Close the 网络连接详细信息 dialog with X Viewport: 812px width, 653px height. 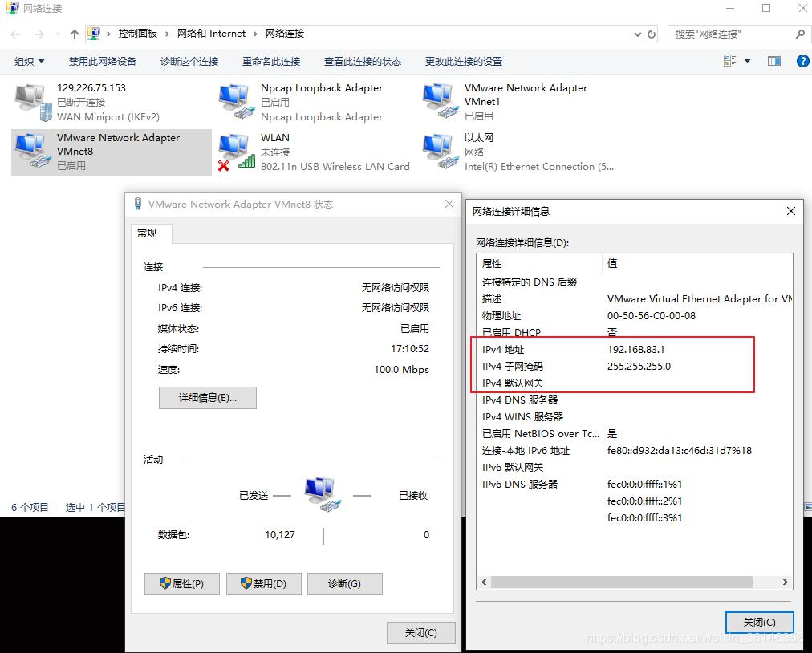click(791, 211)
